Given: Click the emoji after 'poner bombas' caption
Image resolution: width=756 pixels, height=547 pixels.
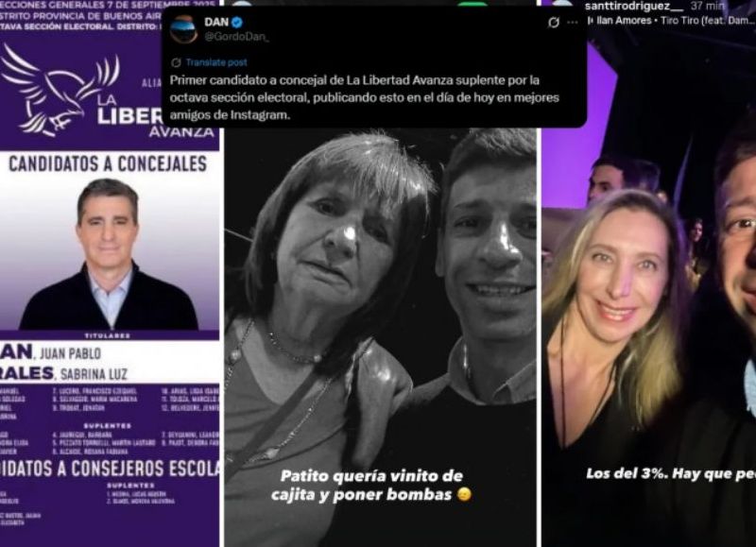Looking at the screenshot, I should click(464, 494).
